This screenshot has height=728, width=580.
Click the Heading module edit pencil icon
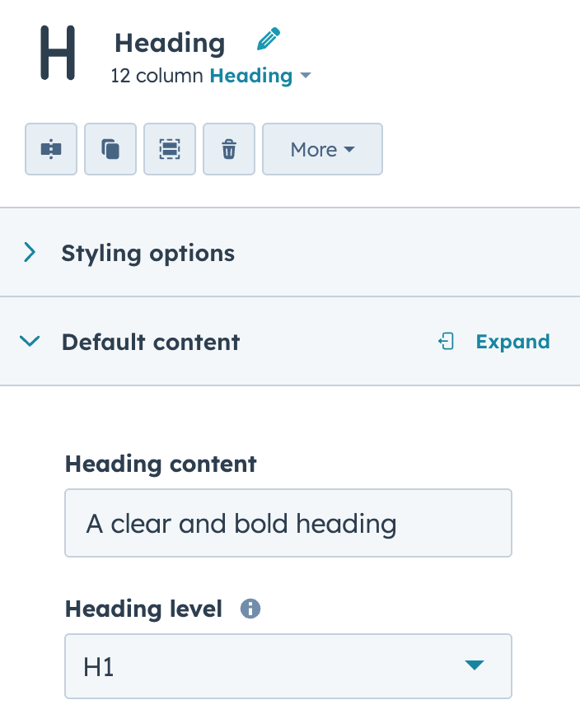pyautogui.click(x=267, y=40)
